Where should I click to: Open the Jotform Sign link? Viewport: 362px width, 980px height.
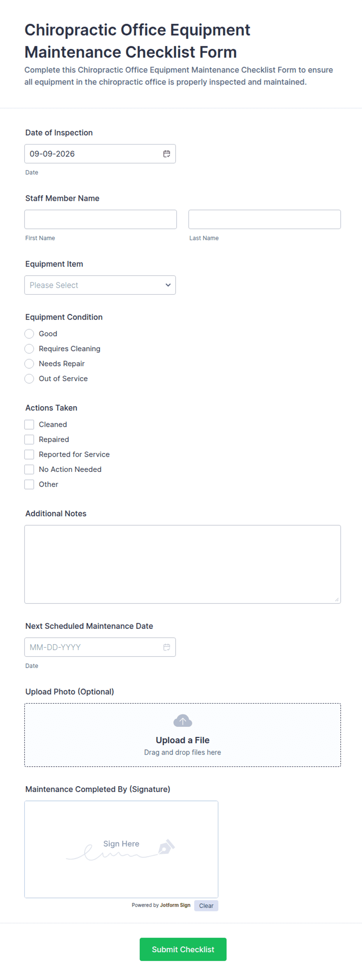point(175,905)
